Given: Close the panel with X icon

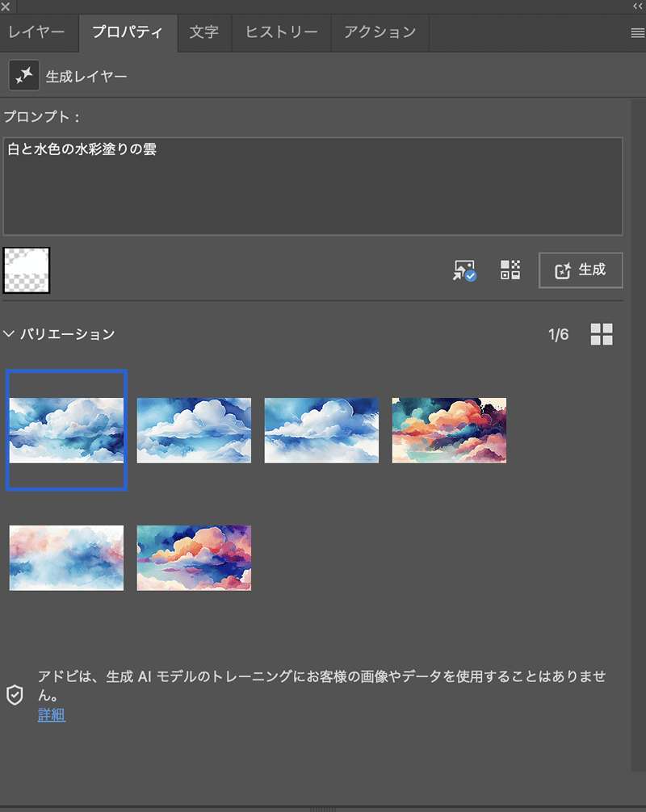Looking at the screenshot, I should click(x=6, y=6).
